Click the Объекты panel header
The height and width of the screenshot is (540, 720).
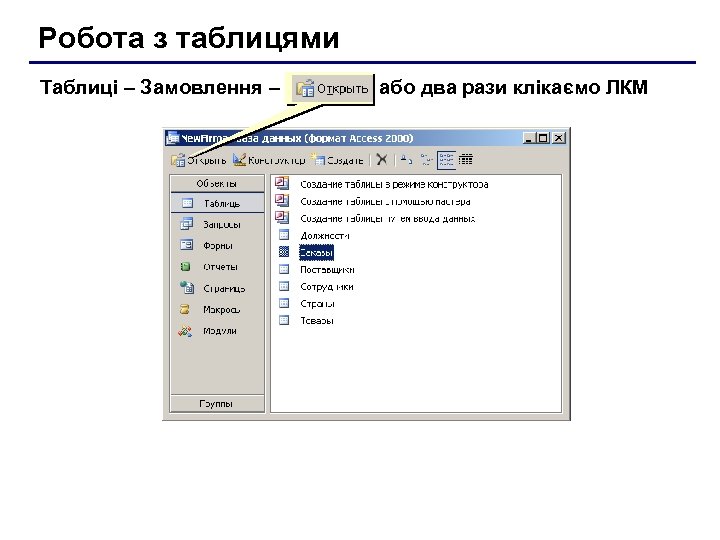(217, 184)
